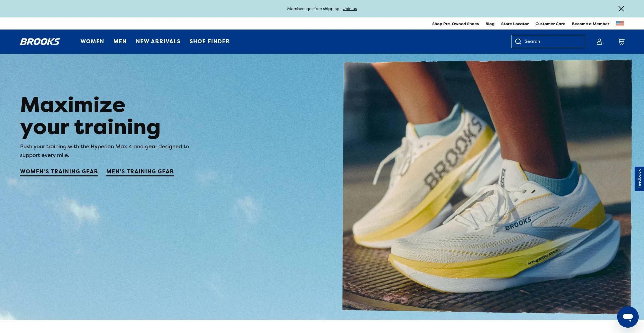Screen dimensions: 644x333
Task: Click the 'Maximize your training' headline
Action: (x=90, y=116)
